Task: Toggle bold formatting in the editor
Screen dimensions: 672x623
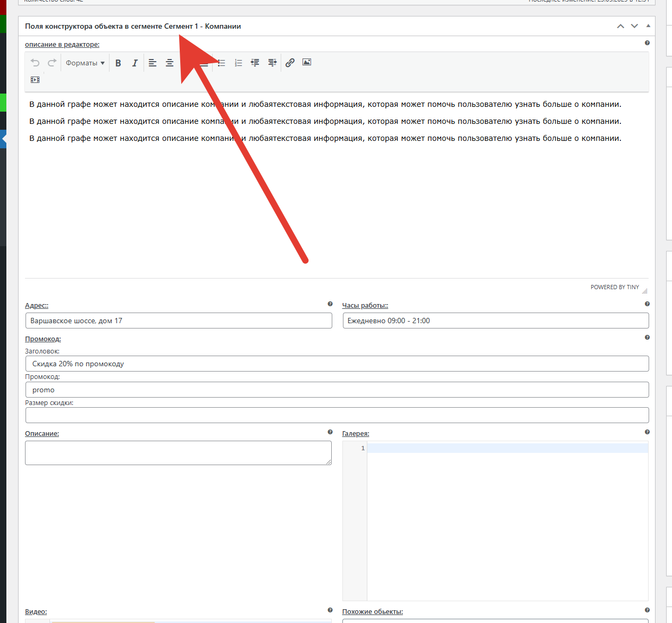Action: point(118,63)
